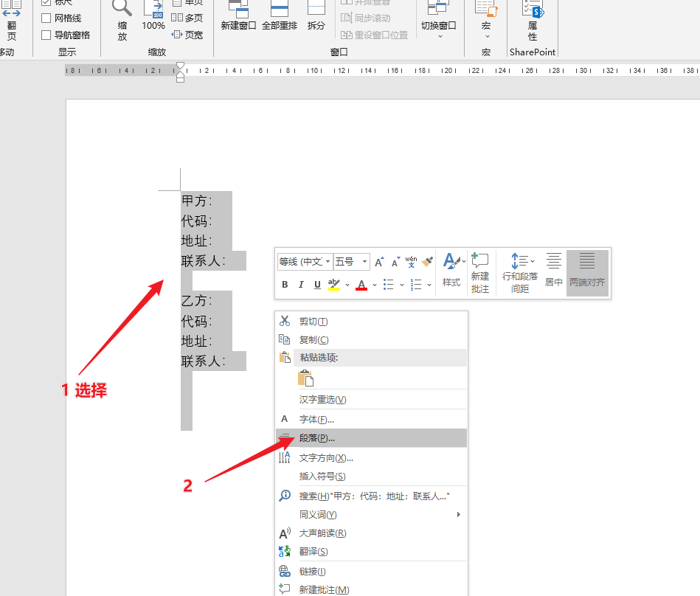Select 汉字重选 menu item
The height and width of the screenshot is (596, 700).
tap(372, 400)
